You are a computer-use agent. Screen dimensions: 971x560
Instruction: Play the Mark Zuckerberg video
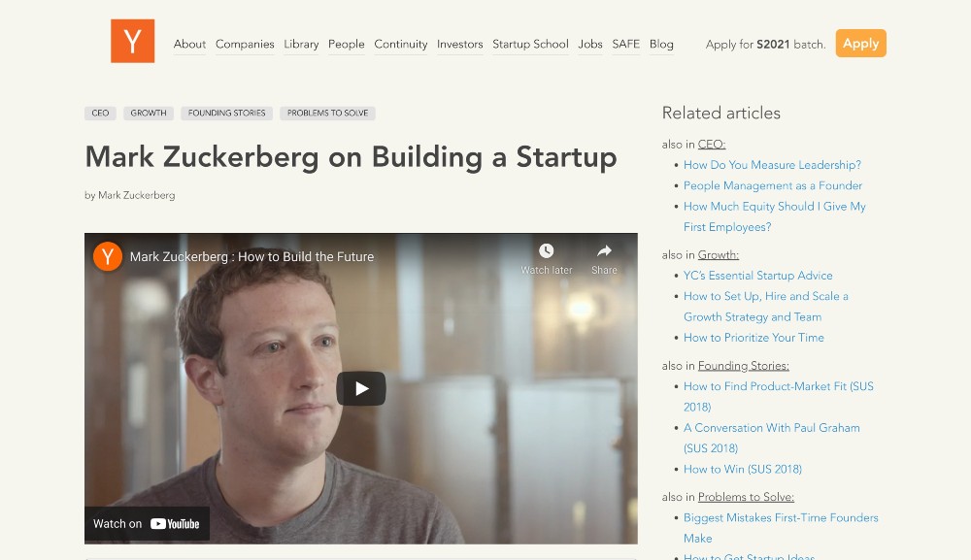[x=360, y=387]
